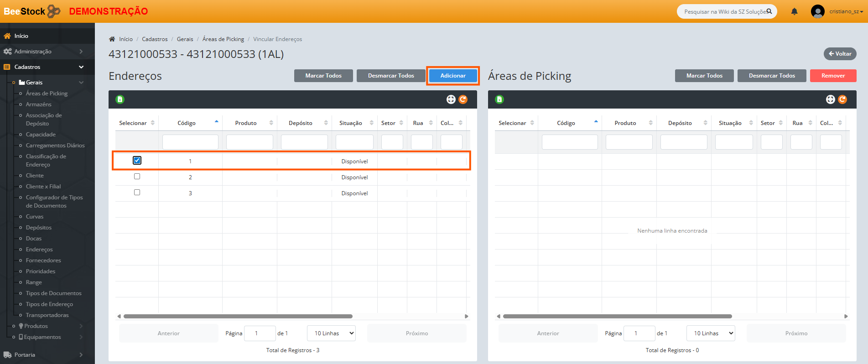Export Áreas de Picking table to Excel

[499, 99]
